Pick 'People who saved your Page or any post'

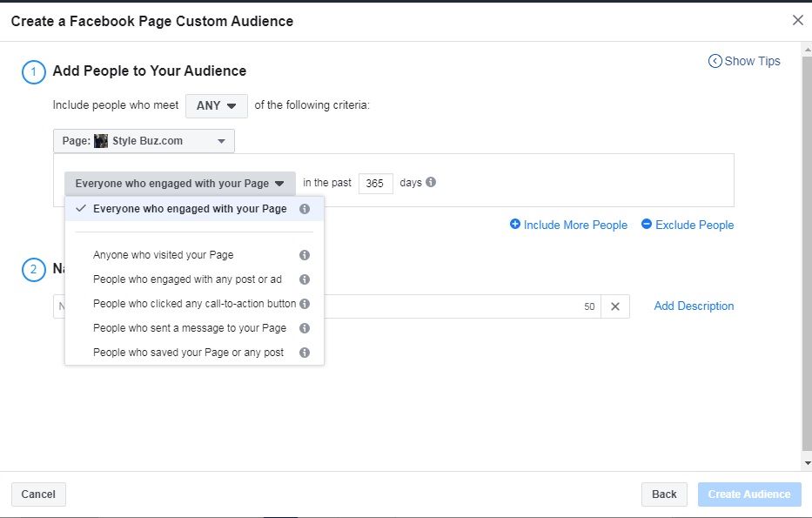click(x=188, y=353)
